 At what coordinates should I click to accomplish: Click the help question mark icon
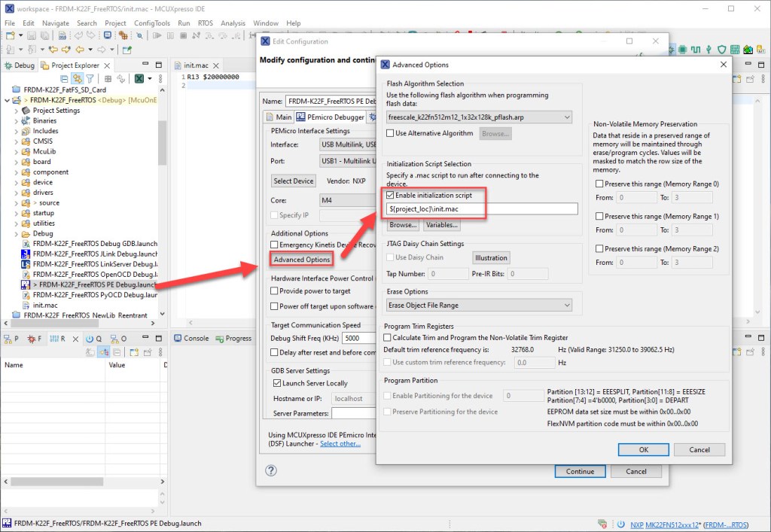[271, 471]
